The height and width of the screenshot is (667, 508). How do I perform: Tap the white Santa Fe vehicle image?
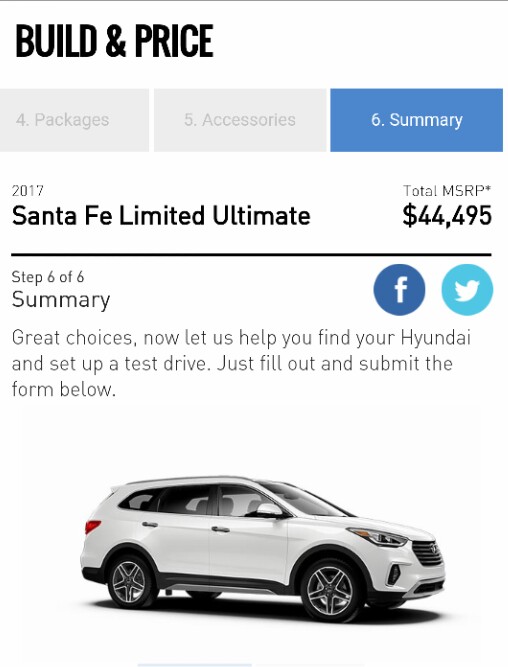(x=263, y=548)
